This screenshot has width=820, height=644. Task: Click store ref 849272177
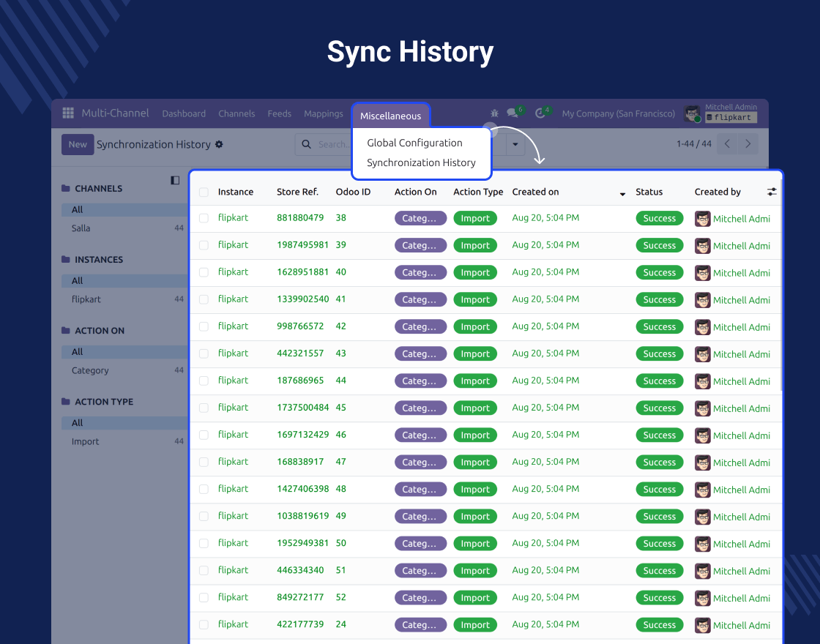coord(300,597)
